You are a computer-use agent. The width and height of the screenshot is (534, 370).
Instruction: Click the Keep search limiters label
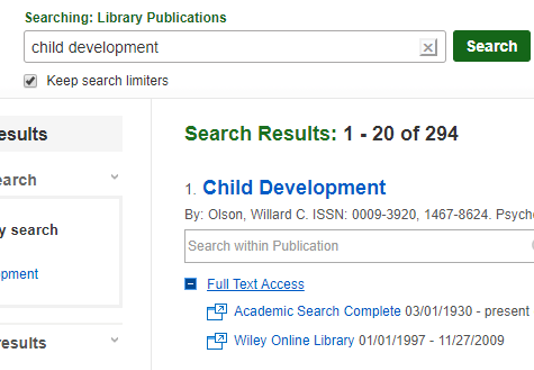click(x=107, y=81)
